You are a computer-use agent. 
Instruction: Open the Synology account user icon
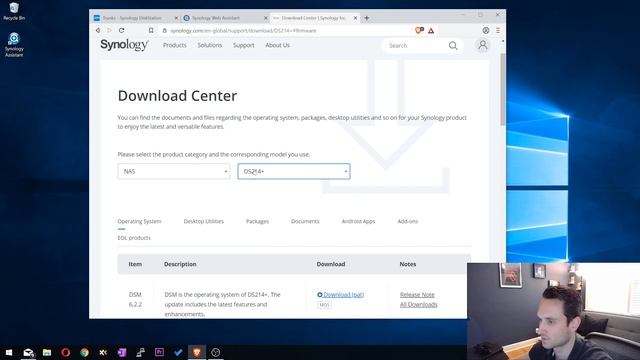tap(483, 45)
